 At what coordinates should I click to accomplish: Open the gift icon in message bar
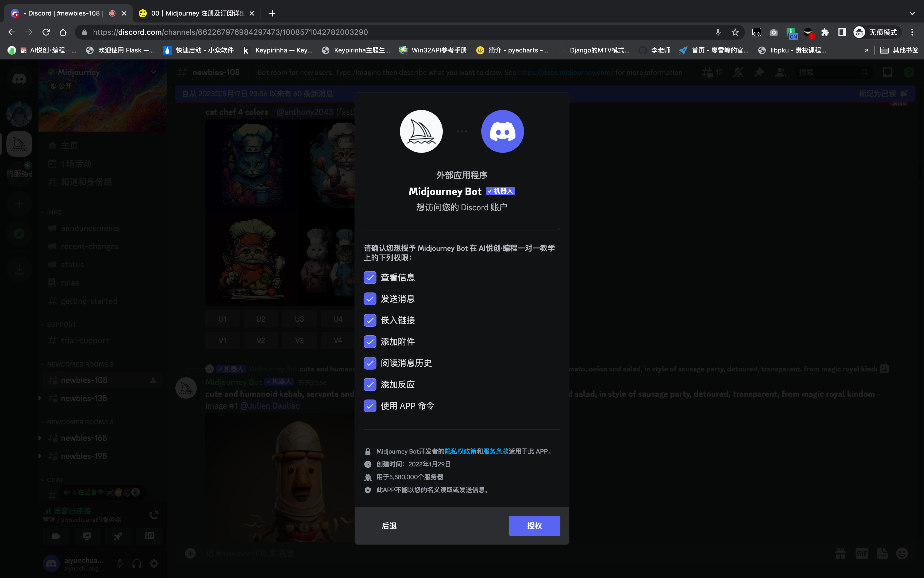[x=840, y=553]
